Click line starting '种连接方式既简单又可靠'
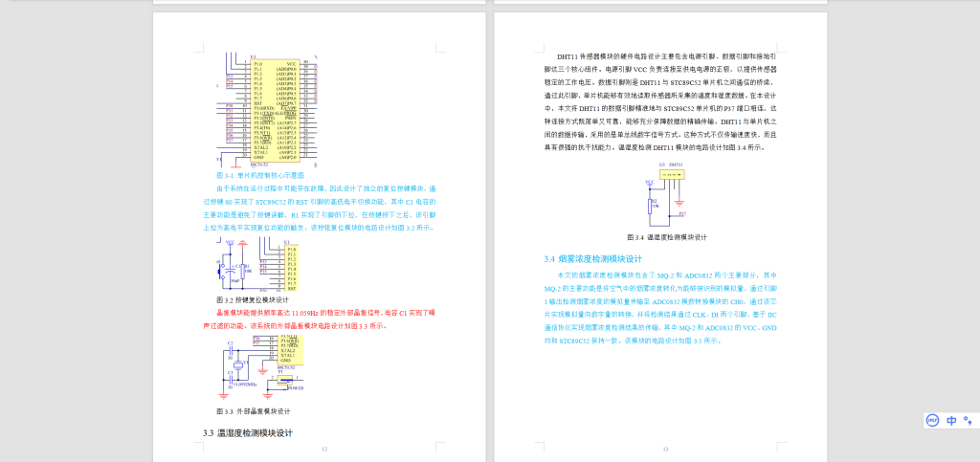The image size is (980, 462). click(x=660, y=121)
